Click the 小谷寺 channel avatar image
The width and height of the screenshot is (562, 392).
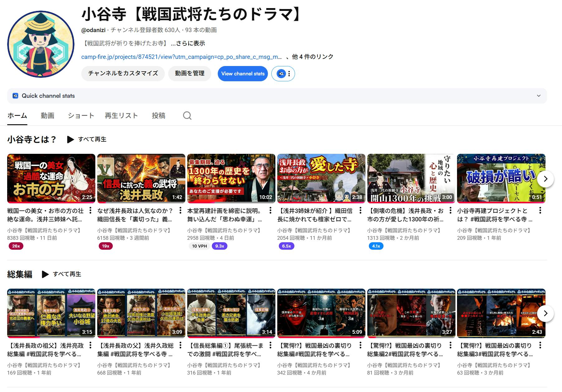click(41, 44)
